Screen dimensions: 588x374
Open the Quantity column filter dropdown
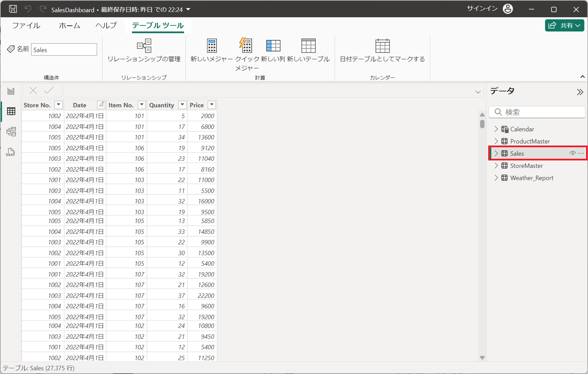click(x=182, y=105)
